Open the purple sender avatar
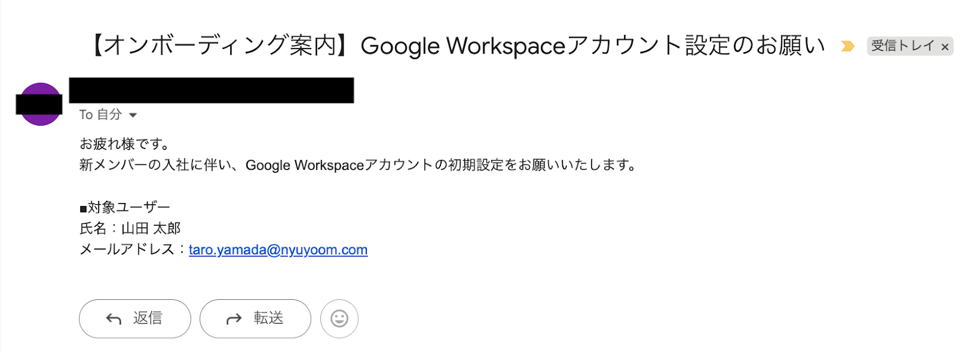980x352 pixels. click(x=40, y=104)
